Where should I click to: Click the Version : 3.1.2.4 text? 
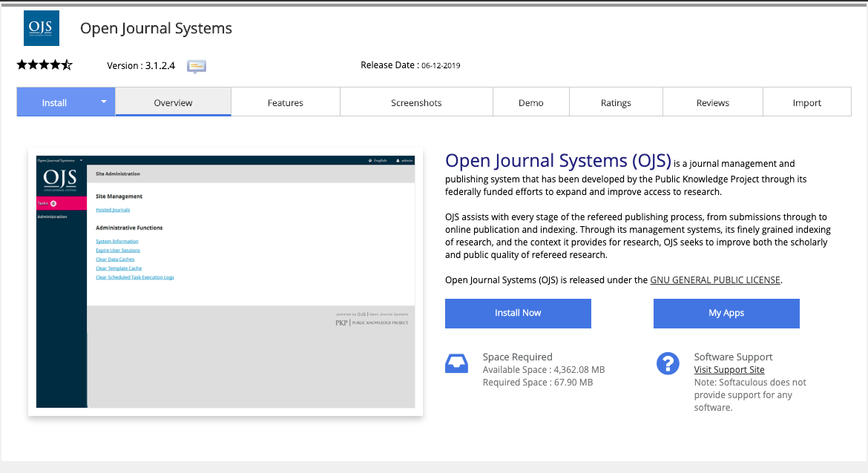(141, 65)
